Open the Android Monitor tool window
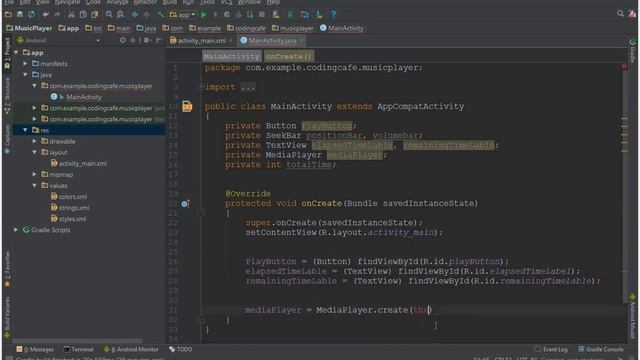This screenshot has height=360, width=640. coord(131,349)
